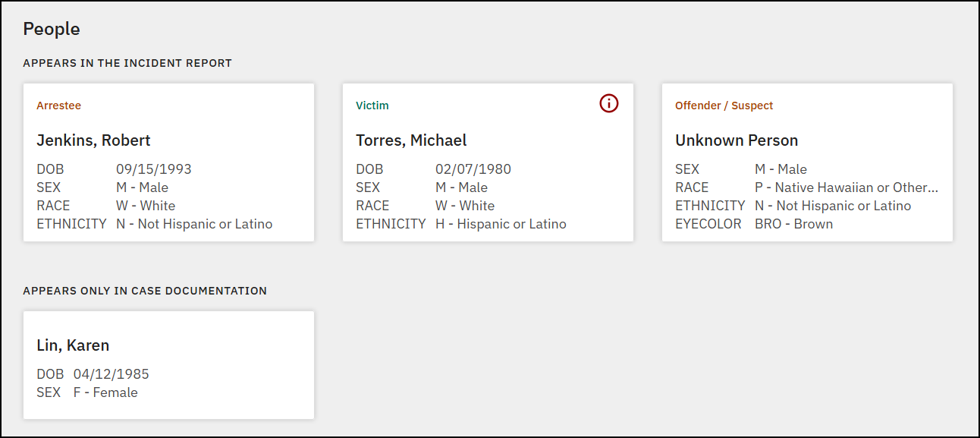Click Torres' 'M - Male' sex value
This screenshot has width=980, height=438.
(x=461, y=187)
